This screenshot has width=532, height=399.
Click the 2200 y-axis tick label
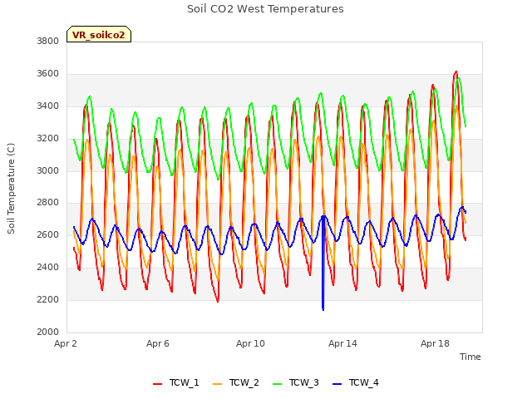(48, 299)
